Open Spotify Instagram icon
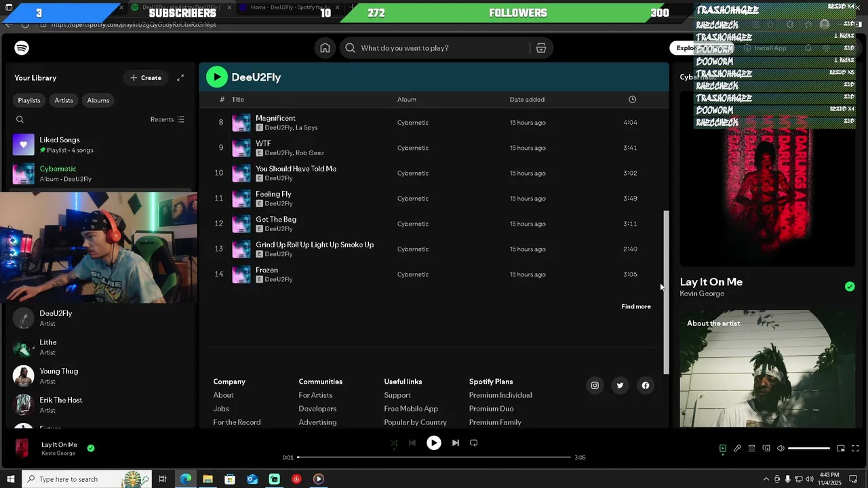868x488 pixels. coord(595,386)
